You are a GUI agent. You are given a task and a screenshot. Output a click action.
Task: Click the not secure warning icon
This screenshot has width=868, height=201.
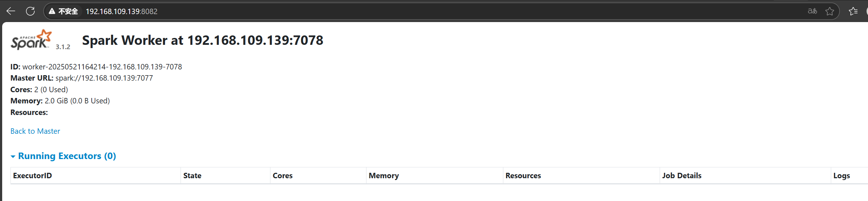click(52, 11)
